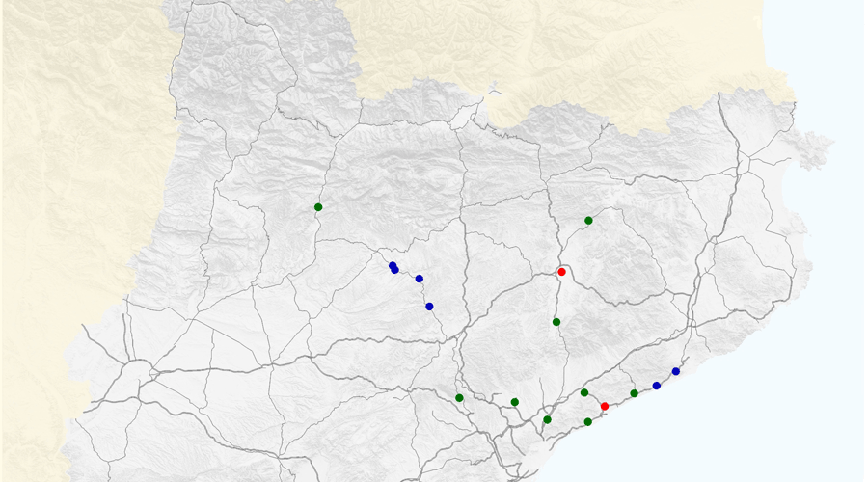Click green marker just northwest of coastal red marker
The width and height of the screenshot is (868, 482).
[x=584, y=393]
